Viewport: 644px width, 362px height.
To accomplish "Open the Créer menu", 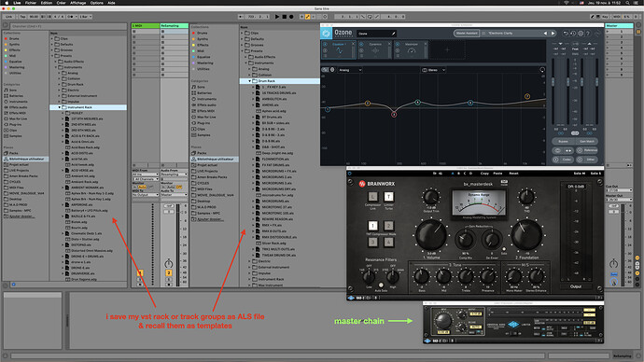I will pos(62,3).
